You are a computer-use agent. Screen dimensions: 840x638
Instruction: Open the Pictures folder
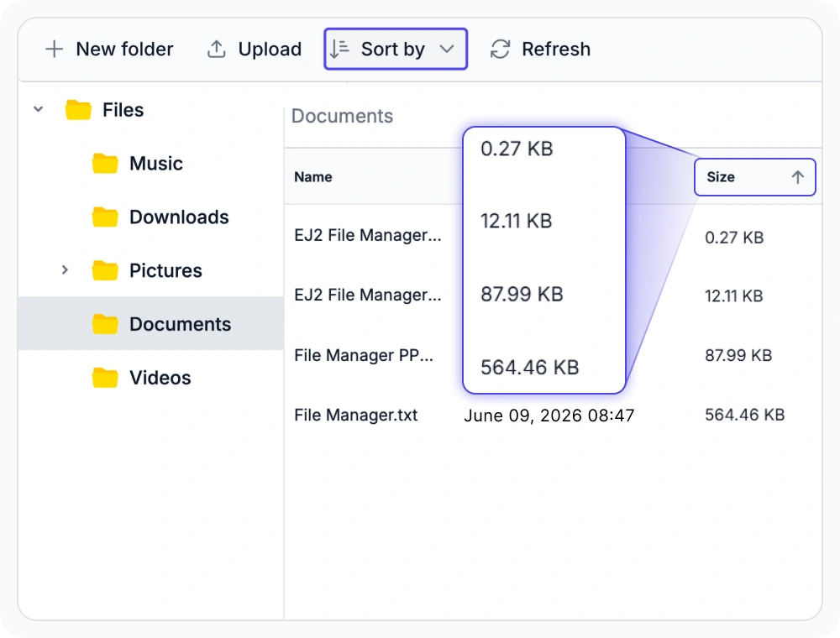(x=165, y=270)
